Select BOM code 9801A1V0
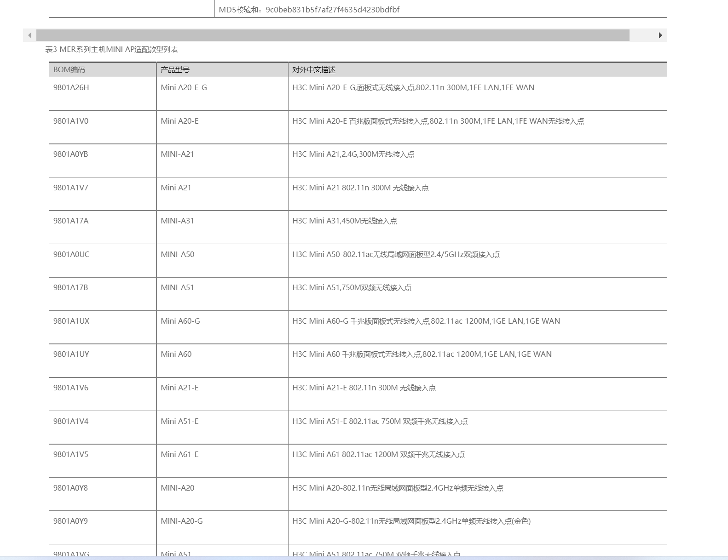This screenshot has height=560, width=728. tap(71, 121)
